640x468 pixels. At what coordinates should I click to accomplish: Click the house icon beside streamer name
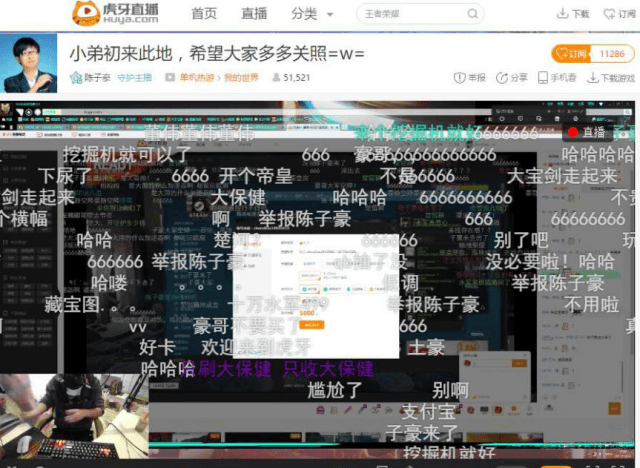(x=76, y=78)
